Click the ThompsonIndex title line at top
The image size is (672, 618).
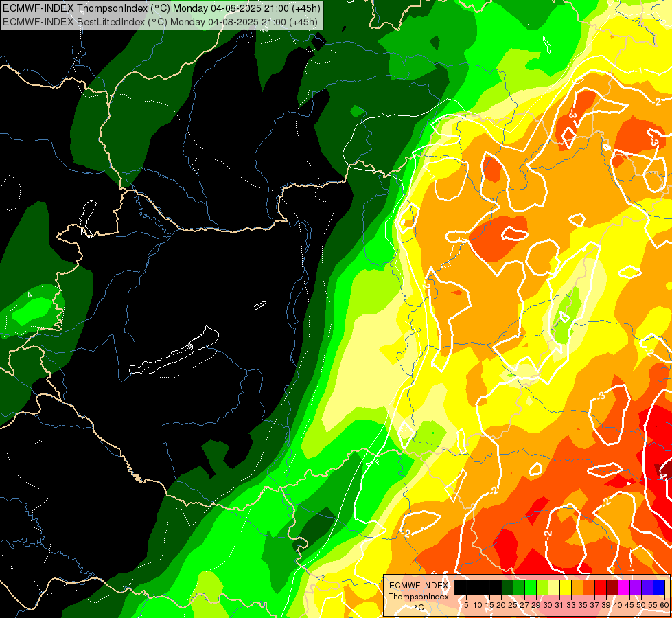point(161,8)
